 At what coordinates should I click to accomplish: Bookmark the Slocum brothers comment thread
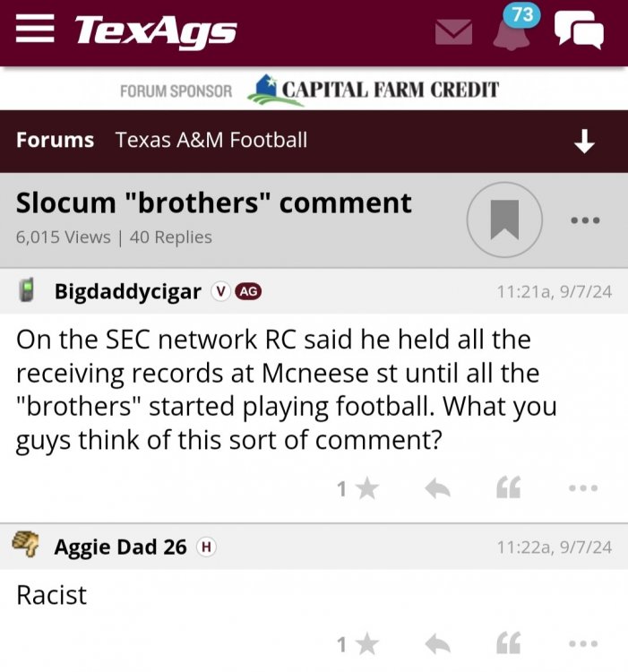(x=504, y=220)
